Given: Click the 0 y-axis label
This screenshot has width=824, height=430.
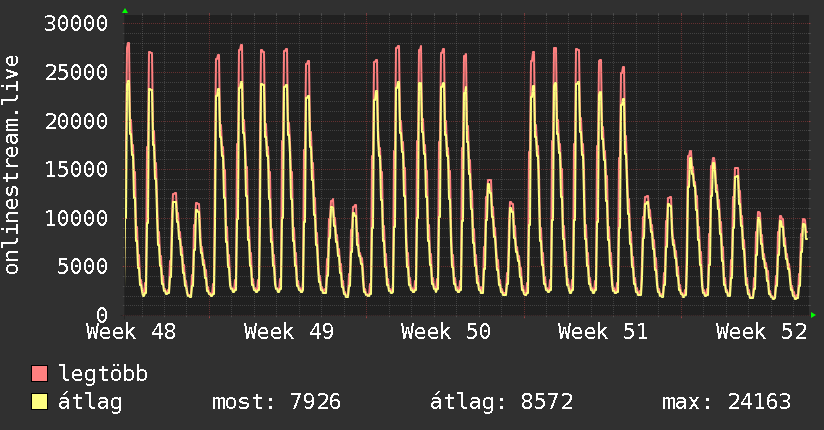Looking at the screenshot, I should 102,315.
